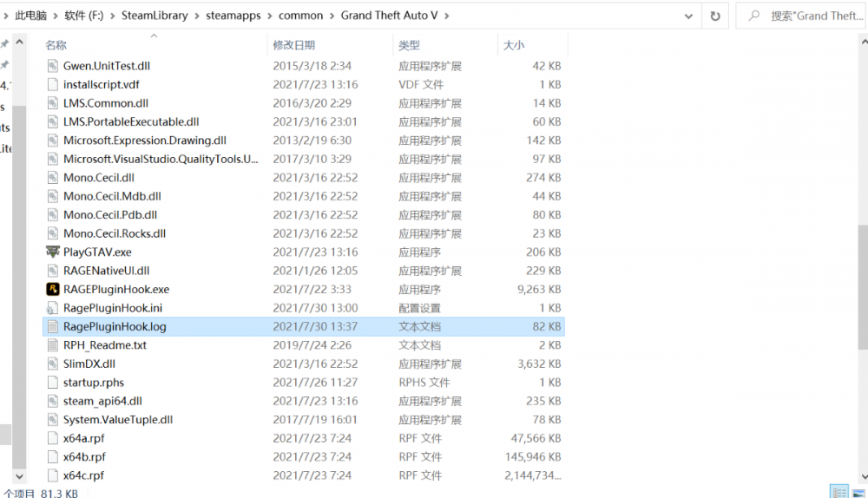868x498 pixels.
Task: Click 145,946 KB size cell
Action: [x=533, y=457]
